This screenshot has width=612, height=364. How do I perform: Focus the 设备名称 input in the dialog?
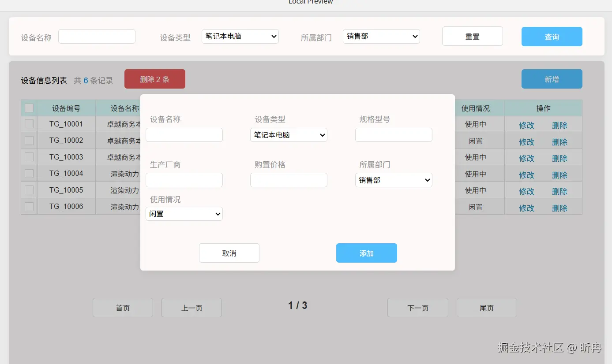[184, 135]
